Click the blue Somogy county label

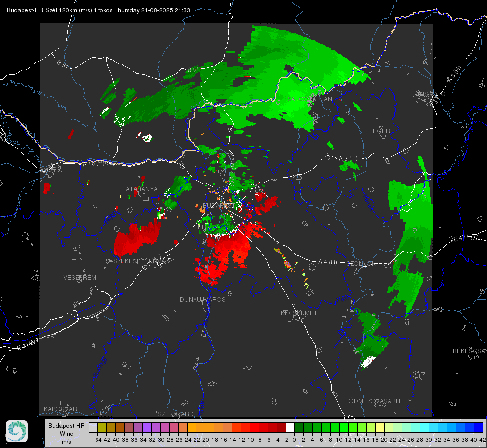100,367
